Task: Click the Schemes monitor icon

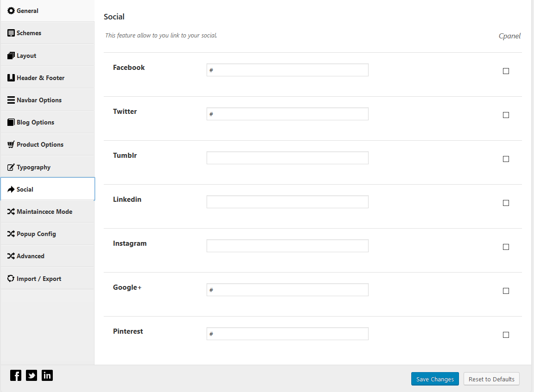Action: (x=11, y=33)
